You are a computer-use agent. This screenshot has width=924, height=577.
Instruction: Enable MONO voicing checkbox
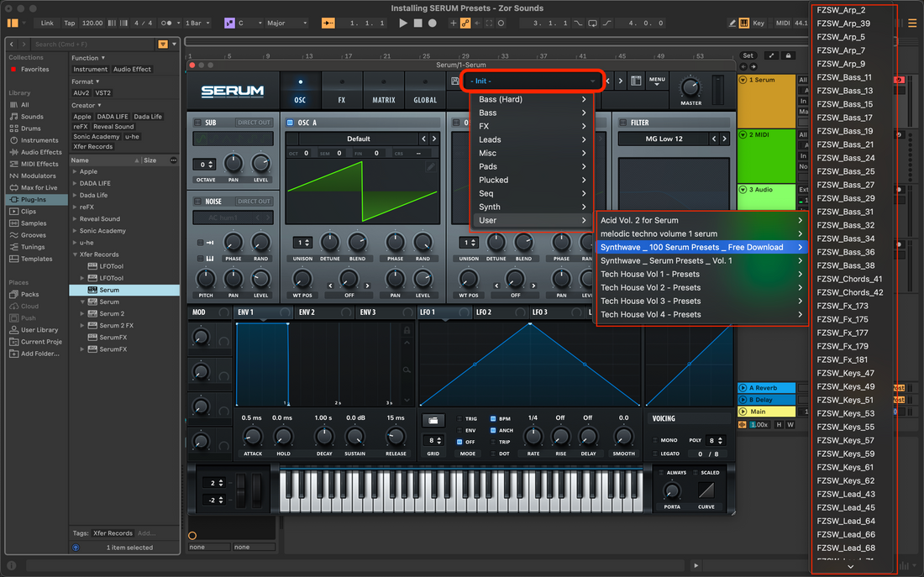pyautogui.click(x=655, y=440)
